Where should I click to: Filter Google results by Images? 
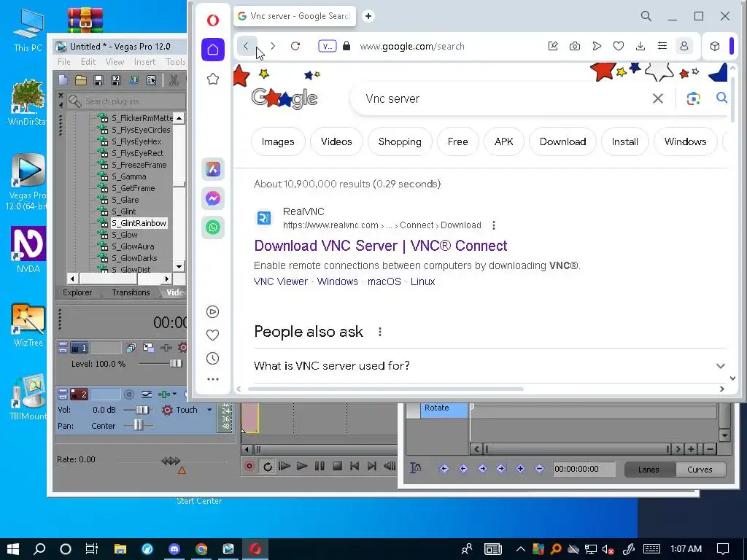tap(278, 142)
